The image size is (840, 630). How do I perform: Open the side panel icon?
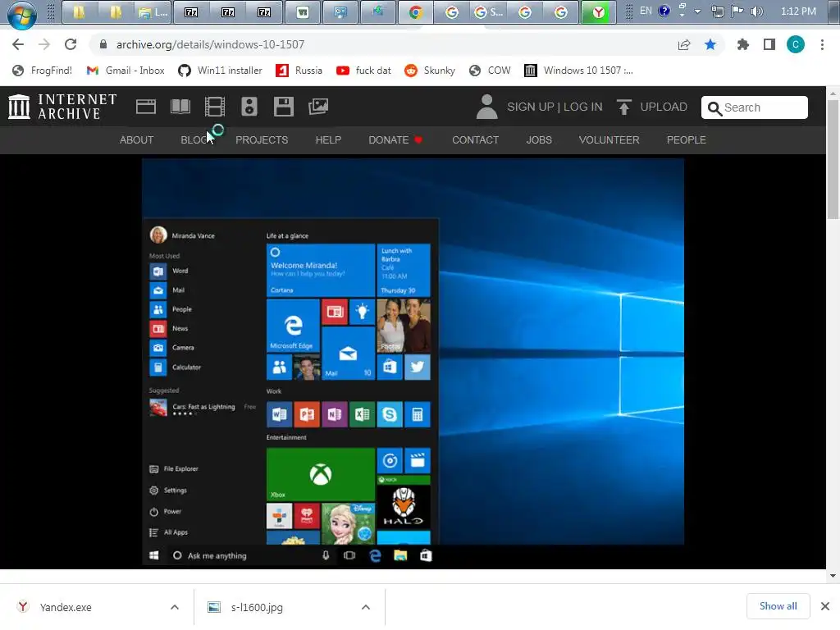pyautogui.click(x=769, y=44)
